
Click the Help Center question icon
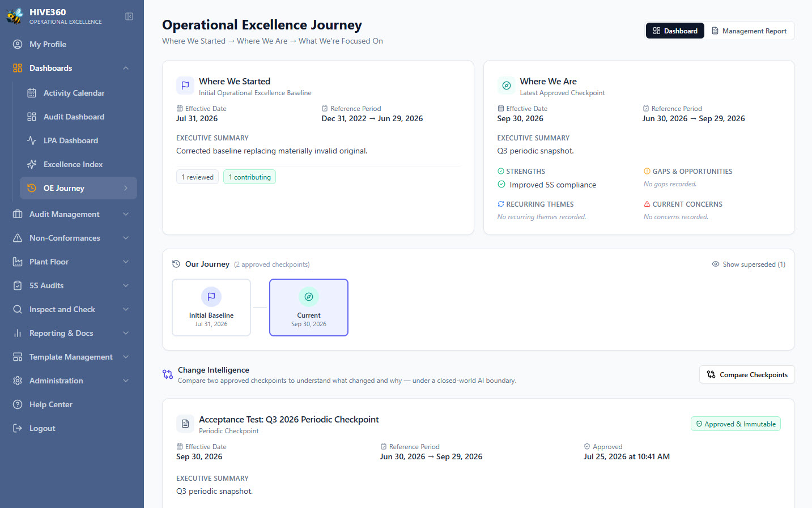click(x=18, y=404)
